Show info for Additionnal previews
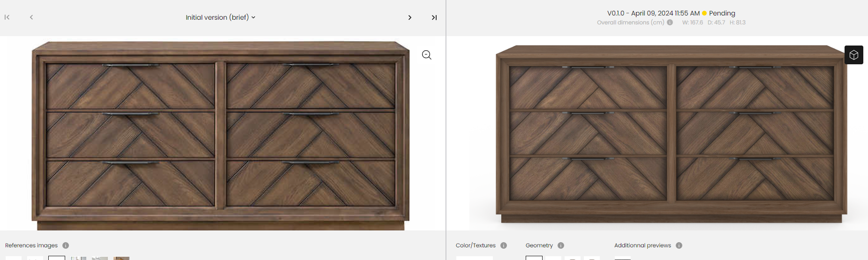This screenshot has height=260, width=868. (x=679, y=245)
